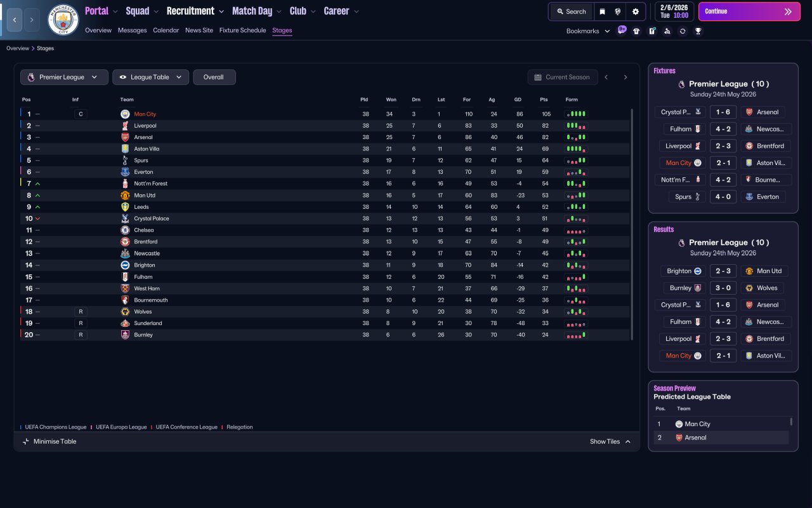812x508 pixels.
Task: Click the Leeds crest in league table
Action: 125,207
